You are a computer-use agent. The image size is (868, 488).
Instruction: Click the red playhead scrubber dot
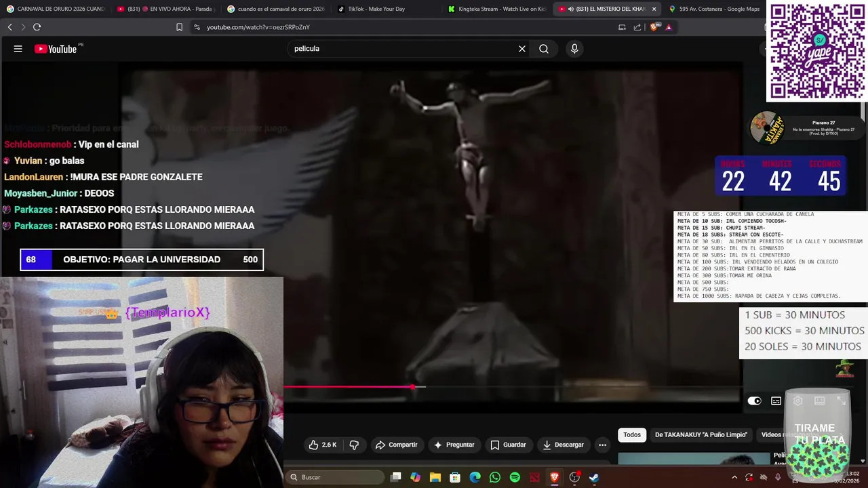(x=413, y=386)
